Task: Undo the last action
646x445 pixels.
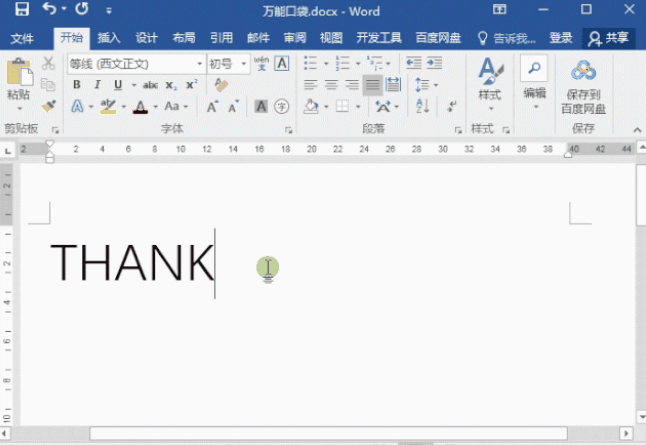Action: coord(49,9)
